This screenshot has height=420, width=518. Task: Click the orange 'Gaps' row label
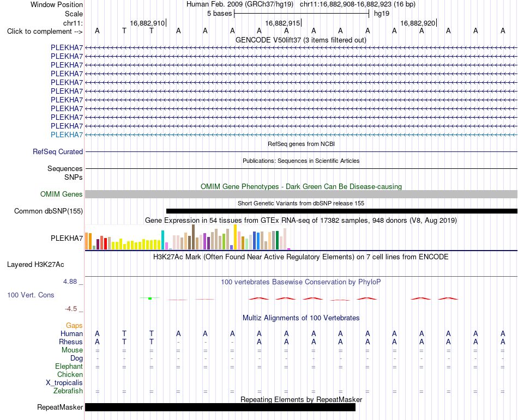(74, 326)
